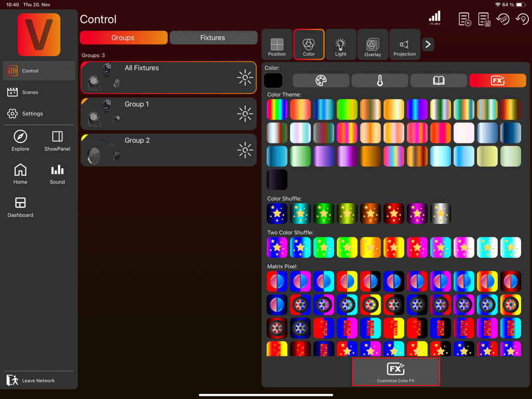Open Explore from the sidebar
Image resolution: width=532 pixels, height=399 pixels.
(20, 141)
